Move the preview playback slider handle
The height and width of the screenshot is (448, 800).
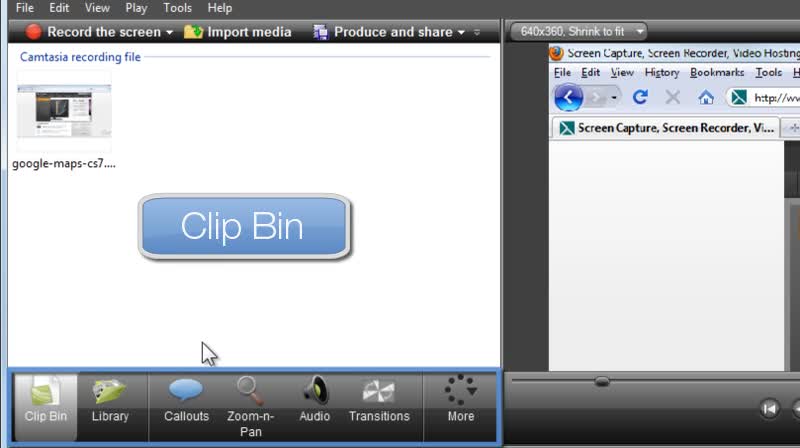click(x=602, y=381)
